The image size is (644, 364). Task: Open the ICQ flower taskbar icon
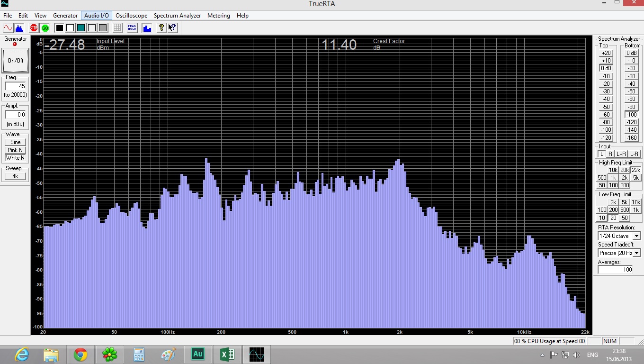[x=110, y=354]
